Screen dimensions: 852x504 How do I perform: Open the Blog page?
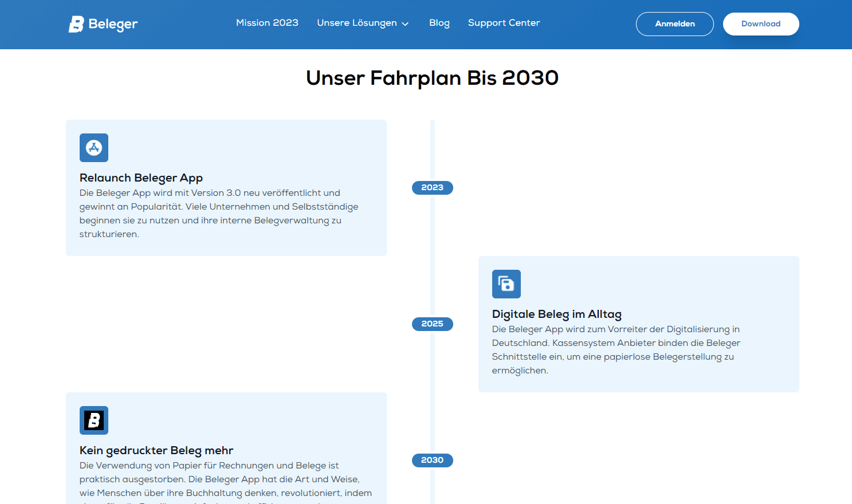click(439, 23)
